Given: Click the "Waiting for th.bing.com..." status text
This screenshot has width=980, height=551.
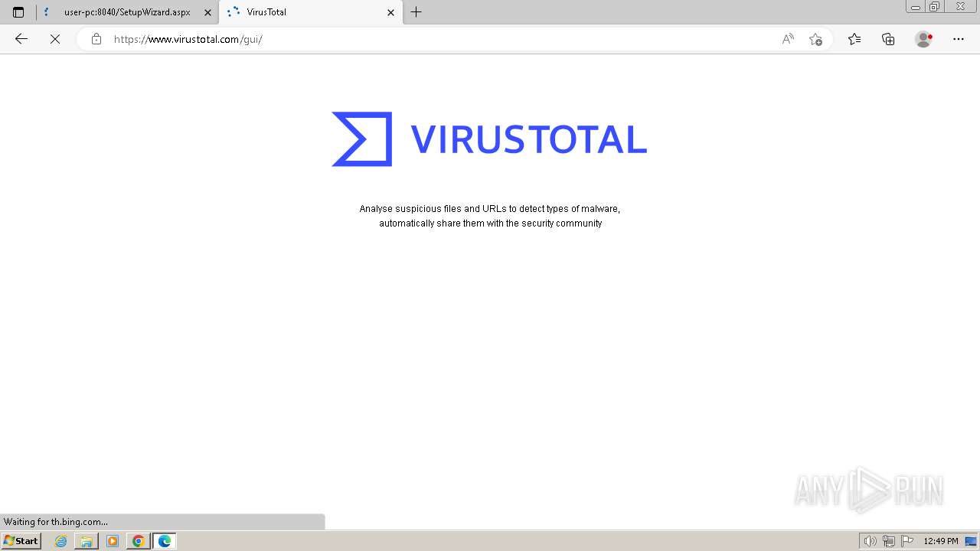Looking at the screenshot, I should coord(56,522).
